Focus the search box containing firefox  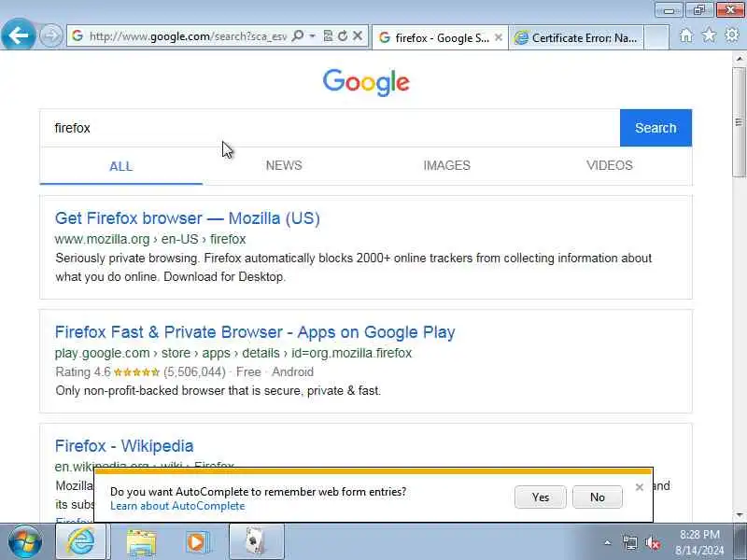point(330,128)
